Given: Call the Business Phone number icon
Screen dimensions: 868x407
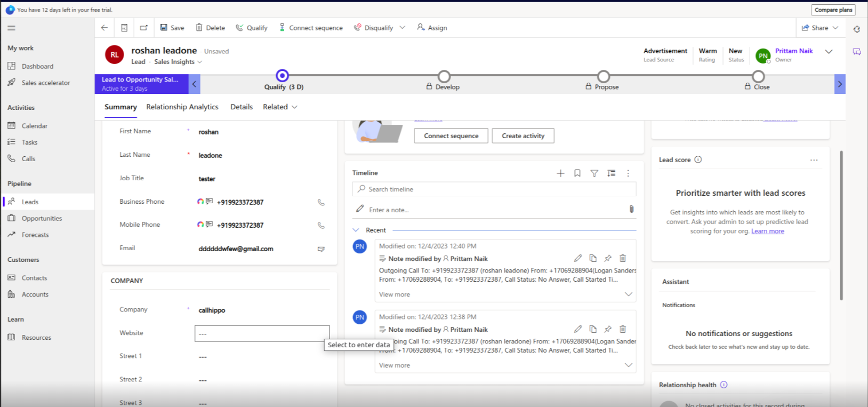Looking at the screenshot, I should 321,202.
